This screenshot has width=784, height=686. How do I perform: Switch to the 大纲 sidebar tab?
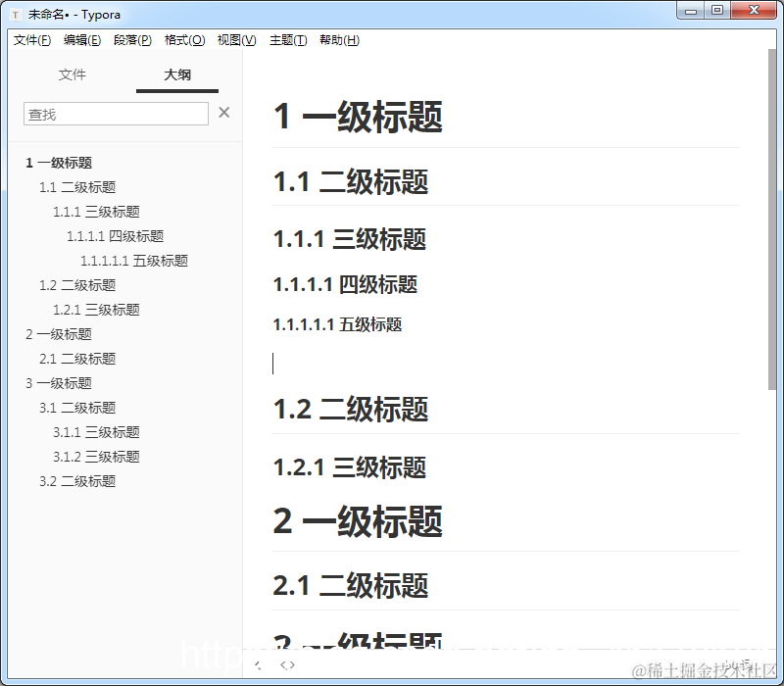click(x=176, y=74)
